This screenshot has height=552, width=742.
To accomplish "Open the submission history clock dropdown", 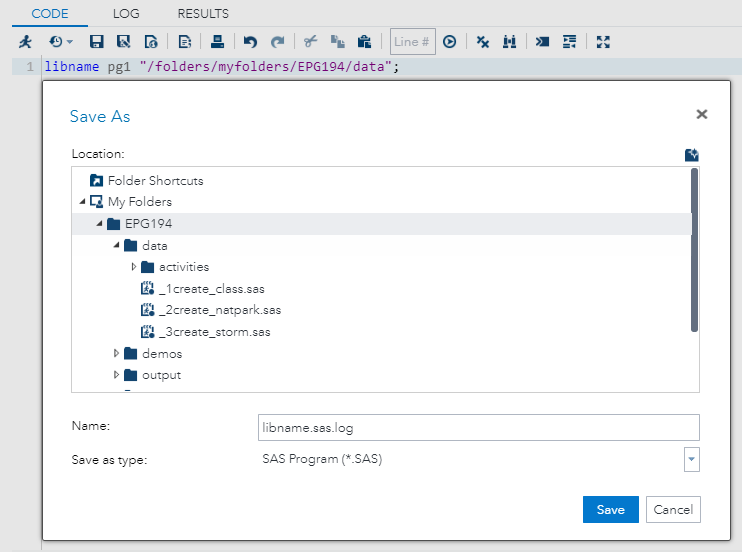I will [61, 42].
